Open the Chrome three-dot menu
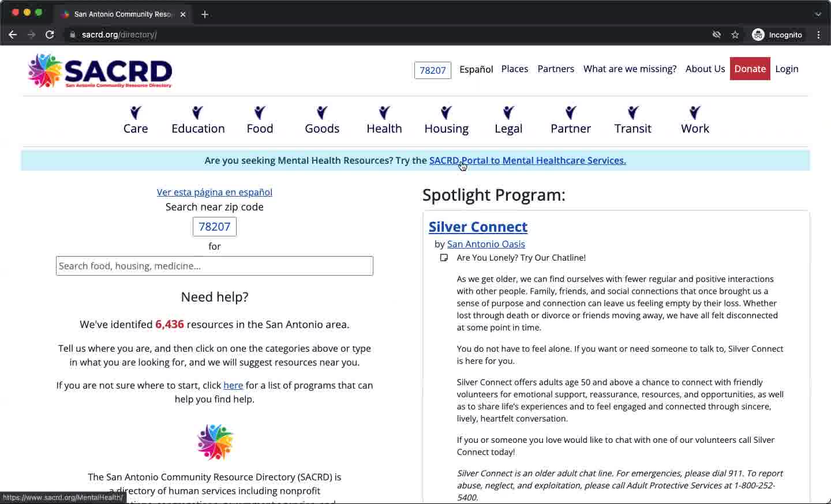The width and height of the screenshot is (831, 504). point(818,35)
